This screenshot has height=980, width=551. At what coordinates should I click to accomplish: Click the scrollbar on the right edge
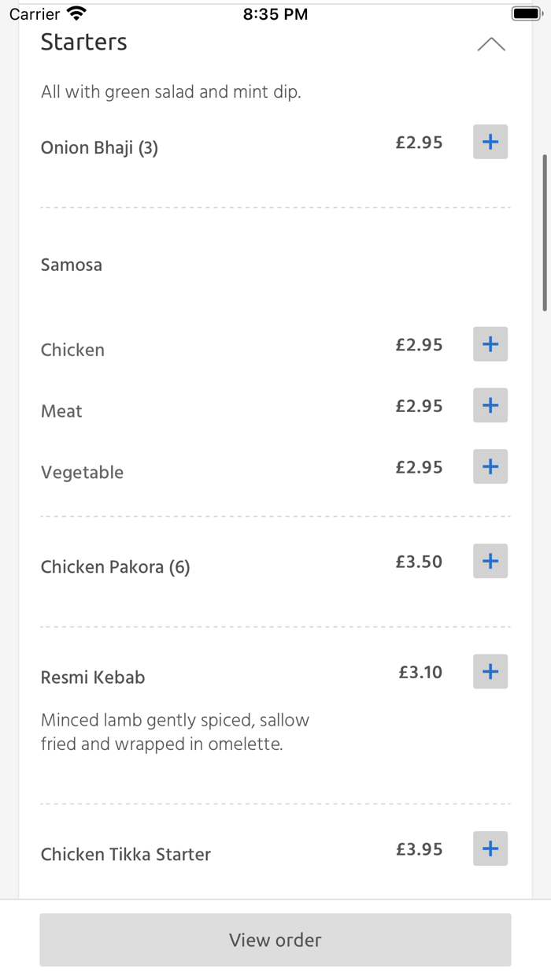546,228
